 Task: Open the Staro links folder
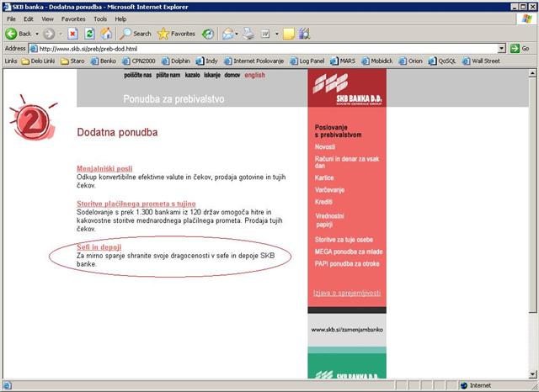[72, 61]
